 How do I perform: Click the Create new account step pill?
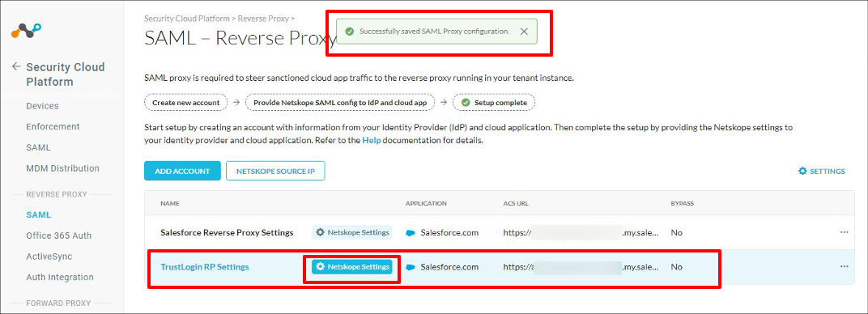point(185,103)
